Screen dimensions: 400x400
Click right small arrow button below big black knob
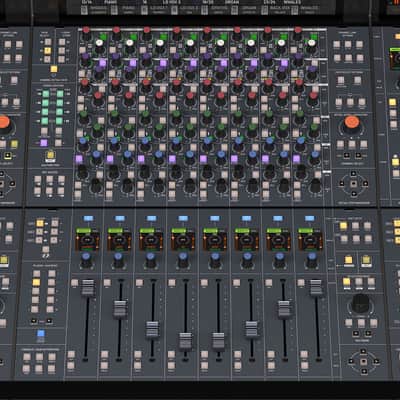(368, 333)
